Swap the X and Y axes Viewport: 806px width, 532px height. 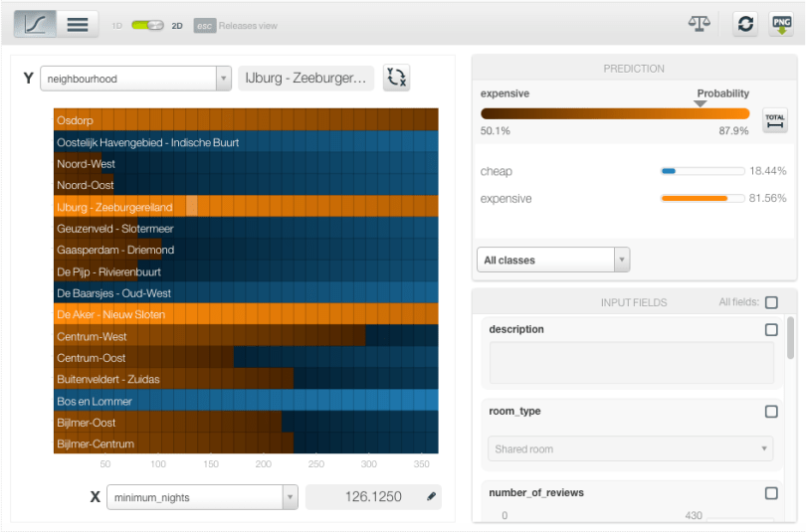click(x=397, y=79)
